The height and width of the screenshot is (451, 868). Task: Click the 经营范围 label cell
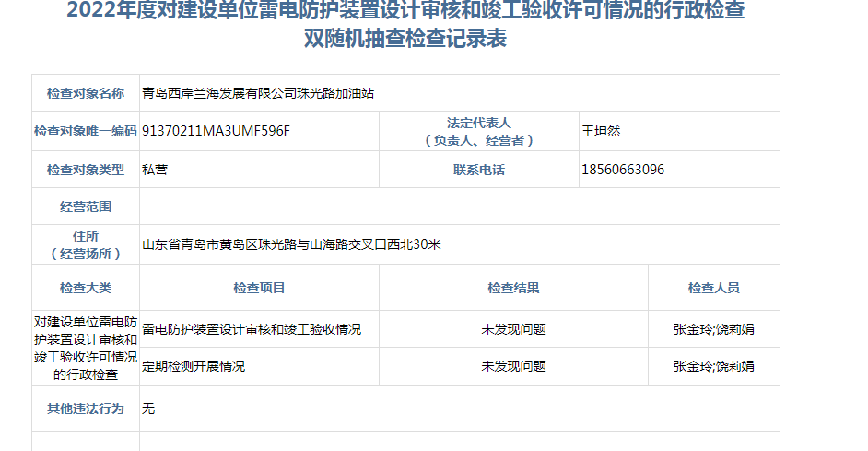[86, 207]
